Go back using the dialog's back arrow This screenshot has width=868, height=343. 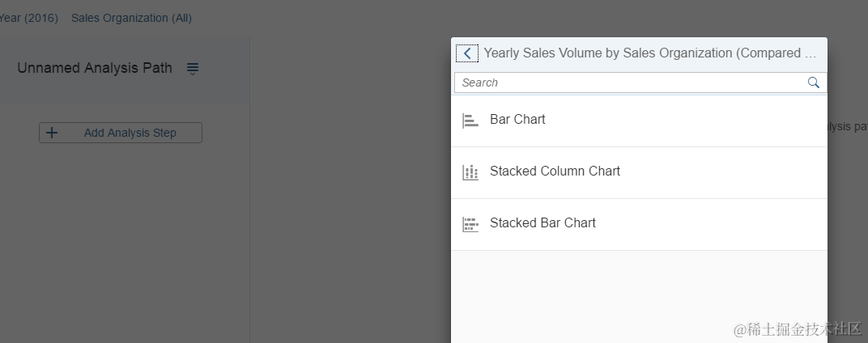point(466,53)
